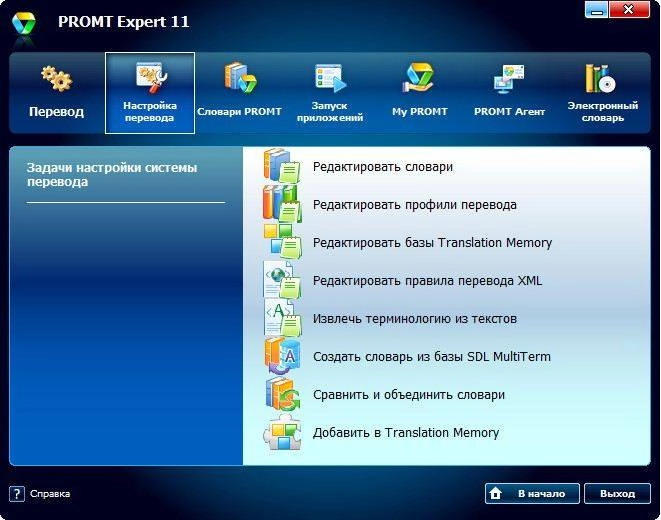Open the PROMT Агент tab
Viewport: 661px width, 520px height.
(x=509, y=93)
